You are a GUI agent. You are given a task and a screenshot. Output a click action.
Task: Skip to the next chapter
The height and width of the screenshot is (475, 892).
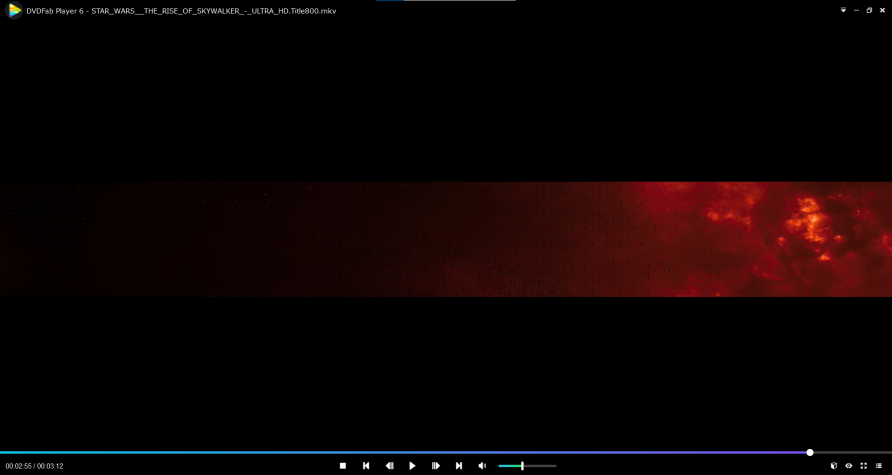pyautogui.click(x=459, y=466)
